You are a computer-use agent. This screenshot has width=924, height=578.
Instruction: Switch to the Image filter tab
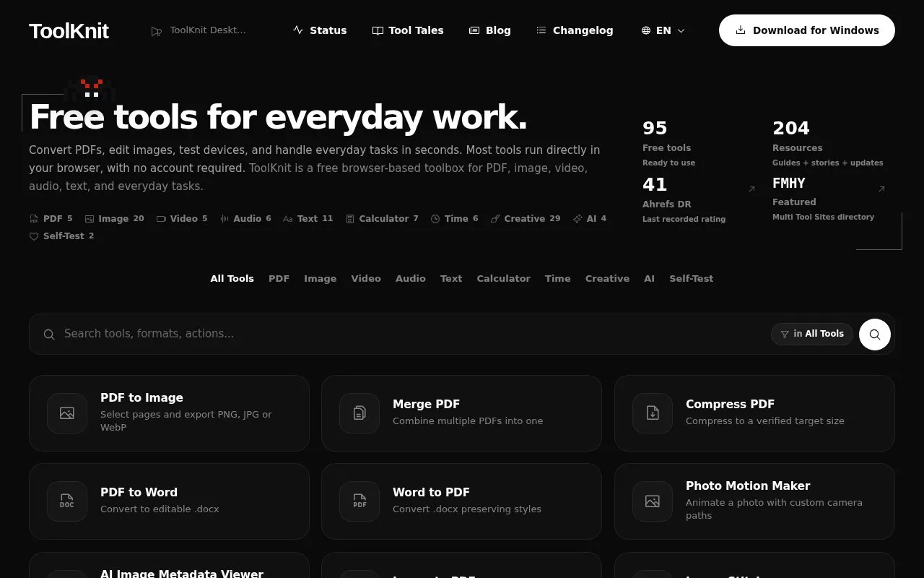point(321,278)
